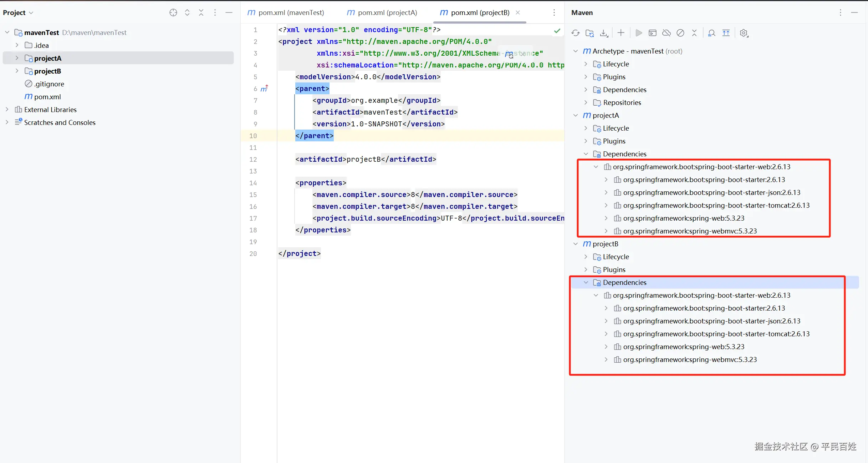868x463 pixels.
Task: Collapse projectA Dependencies node in Maven
Action: coord(586,154)
